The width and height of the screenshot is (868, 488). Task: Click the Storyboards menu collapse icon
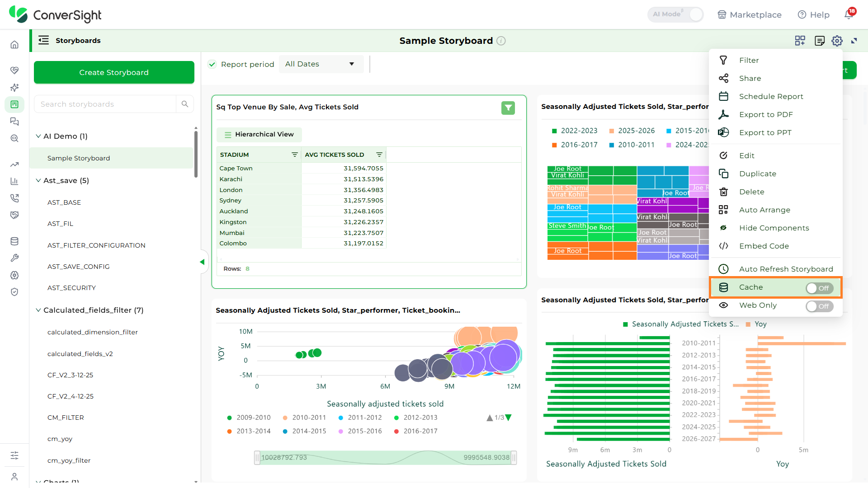click(43, 40)
